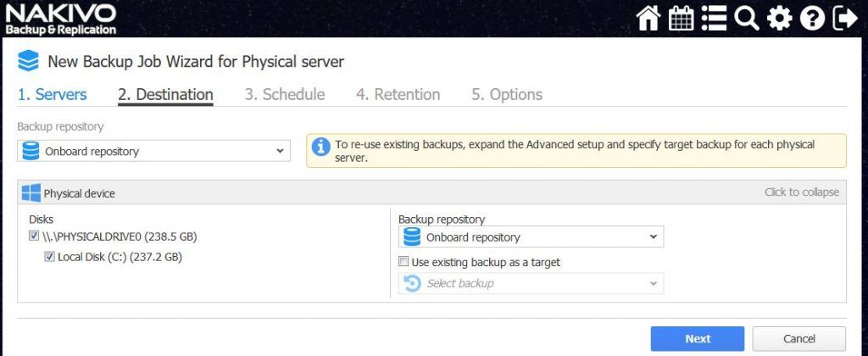The image size is (868, 356).
Task: Enable Use existing backup as a target
Action: point(403,261)
